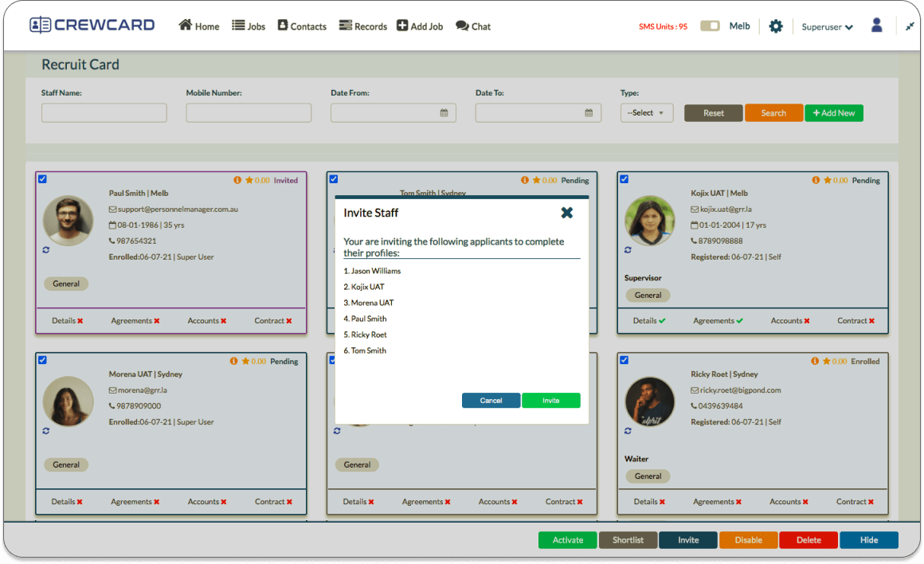Open the Type select dropdown
Viewport: 924px width, 564px height.
pos(646,112)
